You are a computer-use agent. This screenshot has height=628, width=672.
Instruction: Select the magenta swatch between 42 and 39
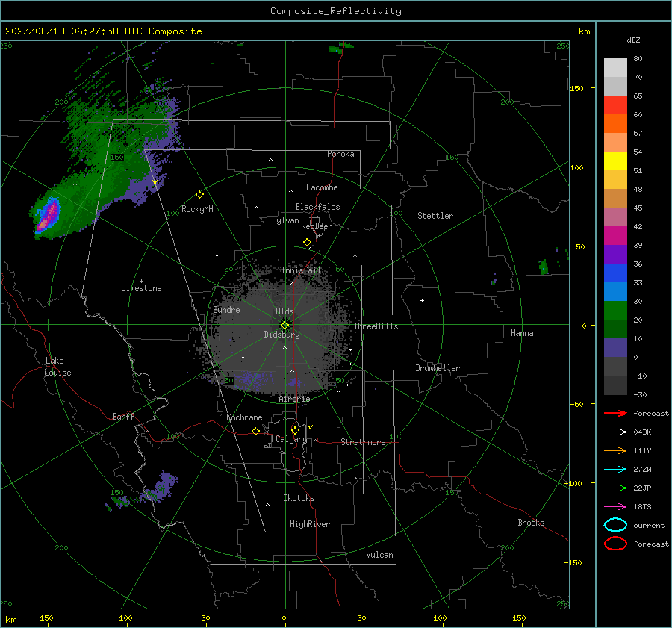click(615, 236)
